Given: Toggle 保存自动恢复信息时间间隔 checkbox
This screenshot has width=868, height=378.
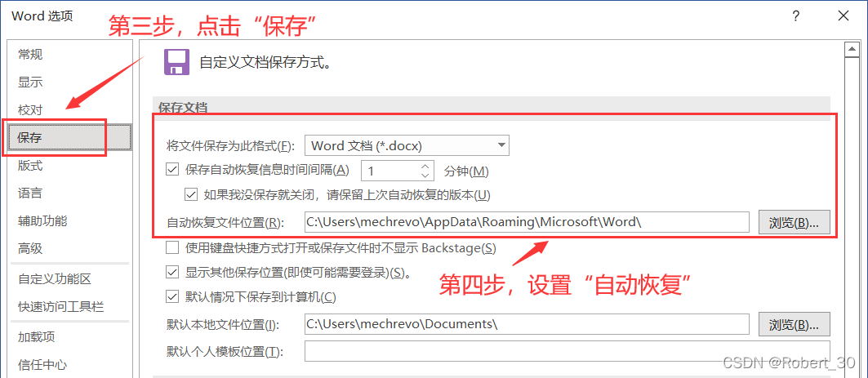Looking at the screenshot, I should point(172,170).
